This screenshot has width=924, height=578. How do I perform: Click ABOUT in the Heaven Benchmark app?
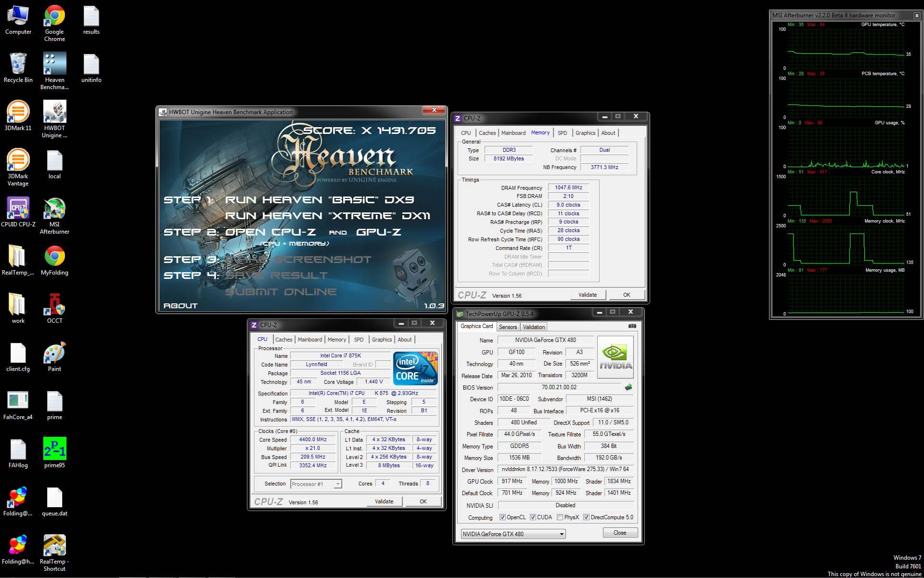(180, 305)
